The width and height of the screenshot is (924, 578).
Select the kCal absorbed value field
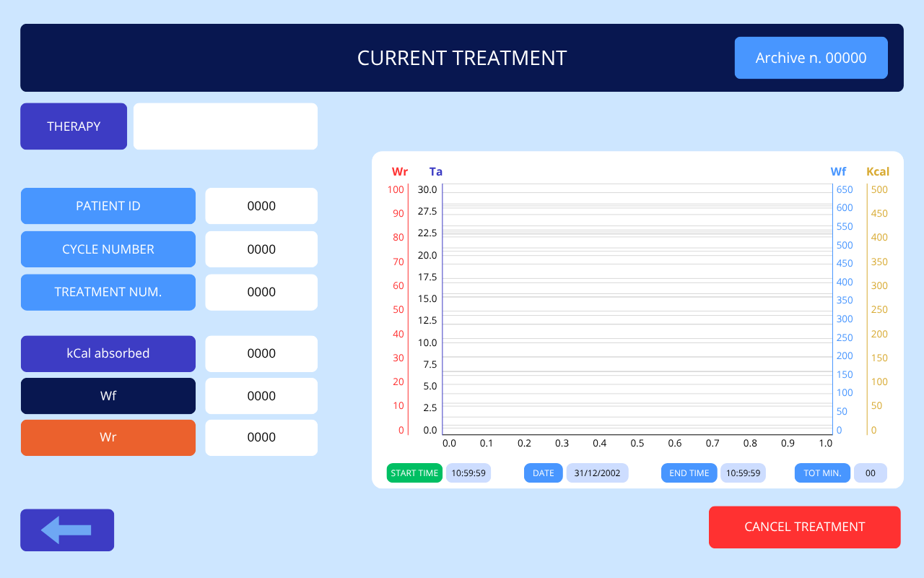pos(261,353)
